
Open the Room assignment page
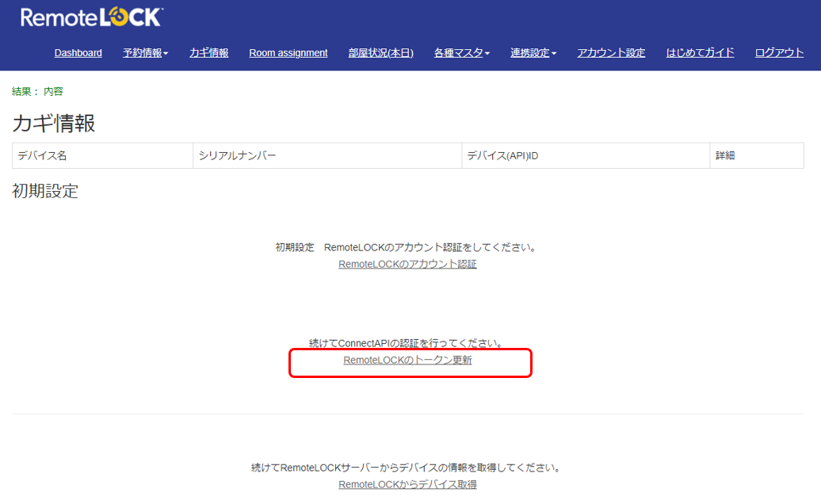tap(288, 53)
